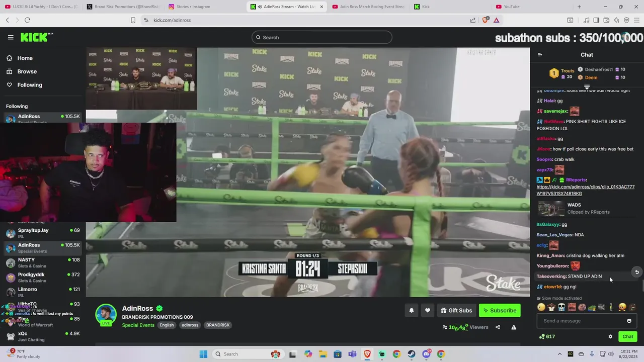Open Leo AI sparkle icon

(x=616, y=20)
